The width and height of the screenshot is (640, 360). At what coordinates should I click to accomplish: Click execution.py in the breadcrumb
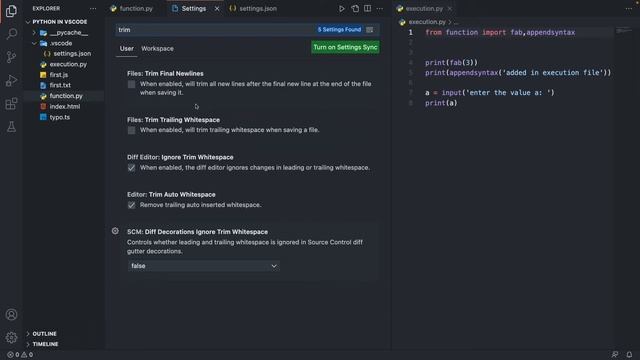427,22
